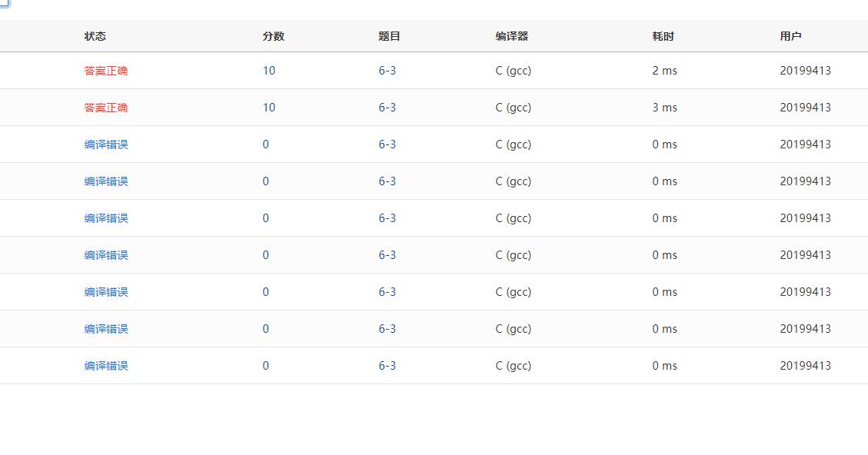Screen dimensions: 868x455
Task: Open problem 6-3 link in last row
Action: [387, 366]
